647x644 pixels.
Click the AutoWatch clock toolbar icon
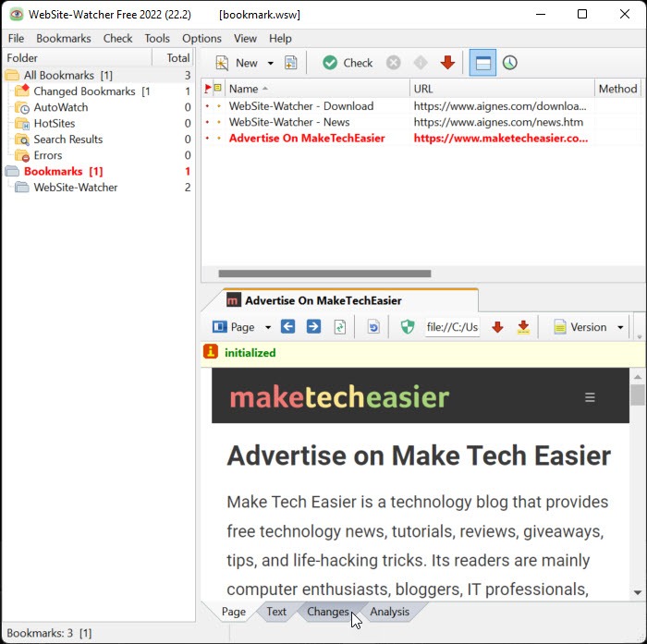510,63
